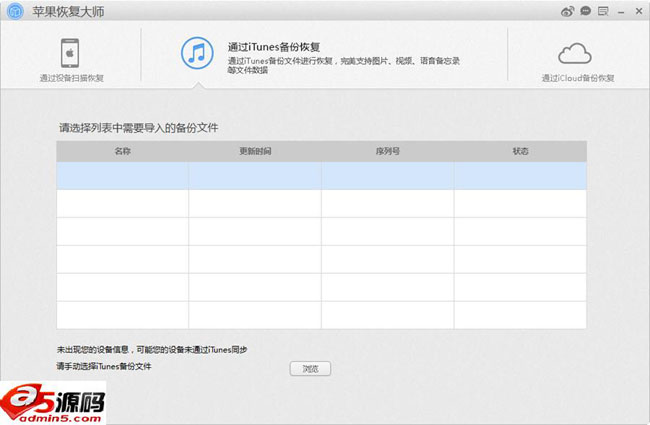Click text 请选择列表中需要导入的备份文件
This screenshot has height=425, width=650.
click(138, 128)
